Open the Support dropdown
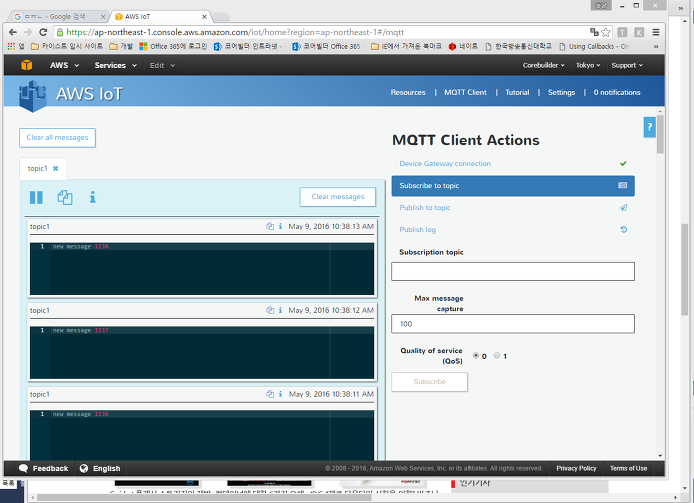 coord(627,65)
